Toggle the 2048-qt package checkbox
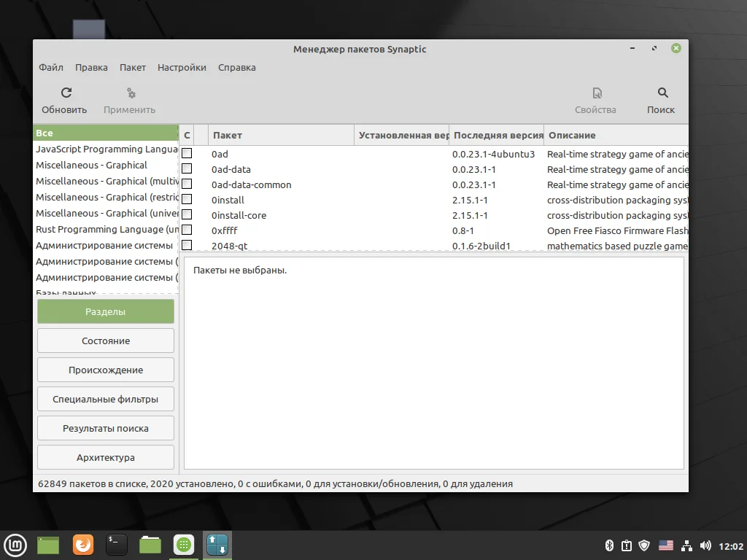Image resolution: width=747 pixels, height=560 pixels. [x=187, y=246]
